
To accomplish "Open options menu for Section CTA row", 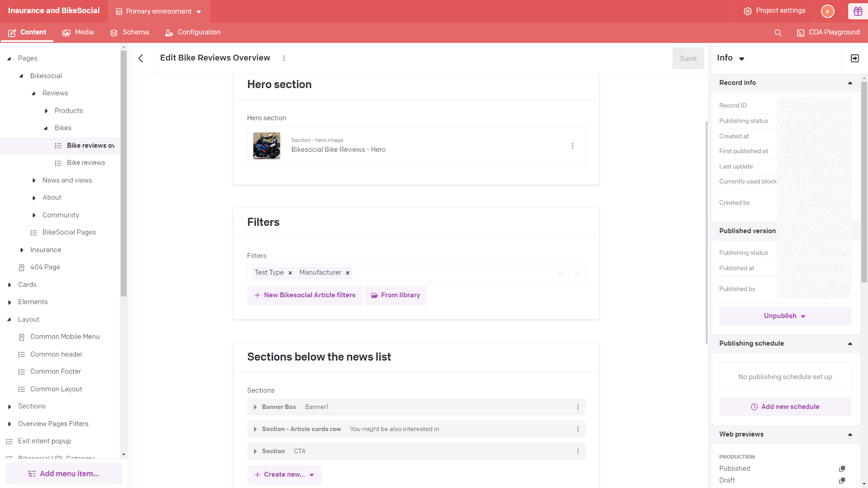I will click(578, 451).
